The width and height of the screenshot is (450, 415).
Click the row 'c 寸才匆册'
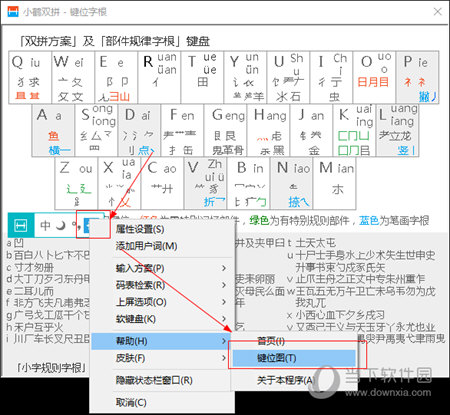[x=30, y=267]
